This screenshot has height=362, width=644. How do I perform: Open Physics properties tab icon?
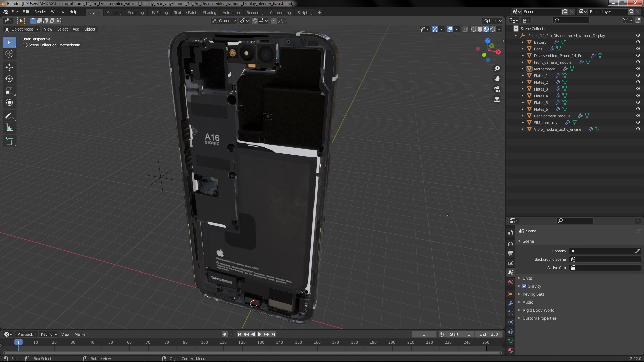511,322
